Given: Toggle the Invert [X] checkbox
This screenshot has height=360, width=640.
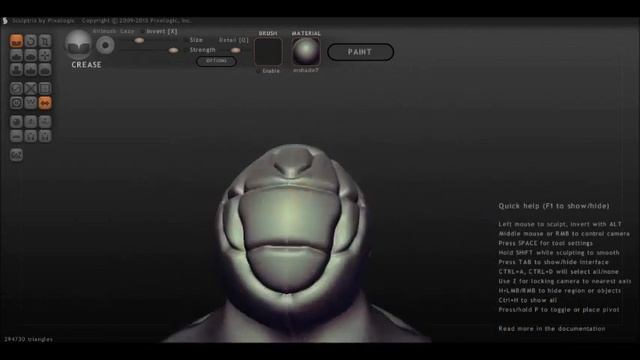Looking at the screenshot, I should pos(143,31).
